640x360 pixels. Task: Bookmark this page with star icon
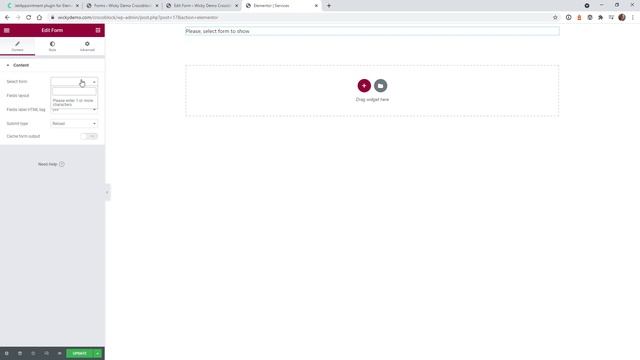(555, 18)
